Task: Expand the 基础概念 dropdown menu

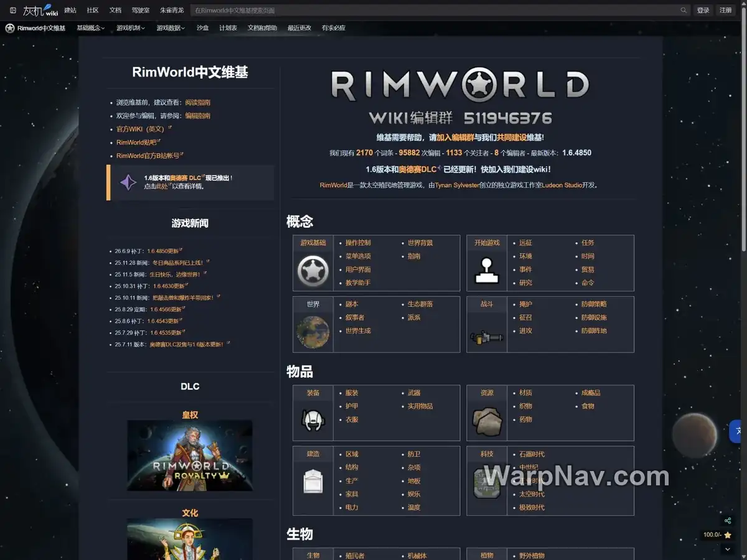Action: (x=91, y=28)
